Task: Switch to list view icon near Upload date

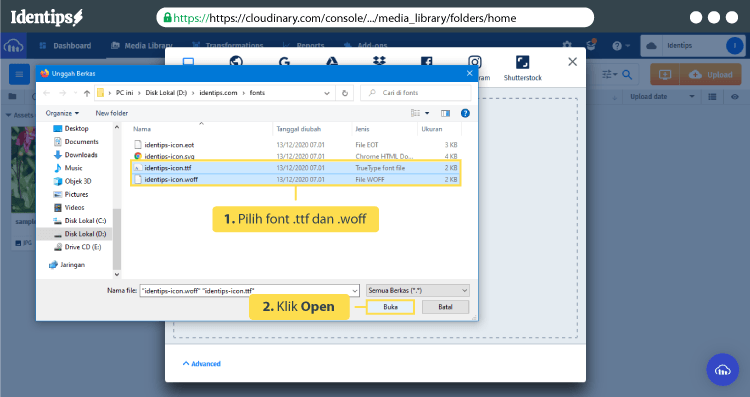Action: tap(712, 97)
